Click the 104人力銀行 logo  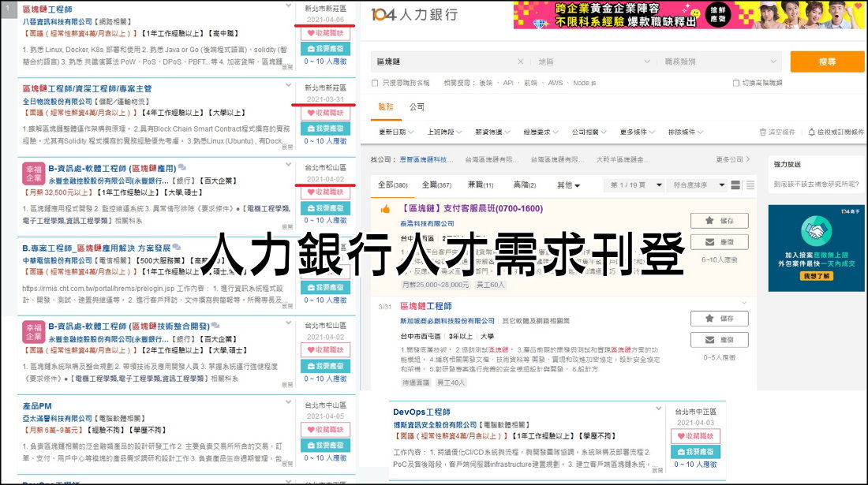[414, 14]
